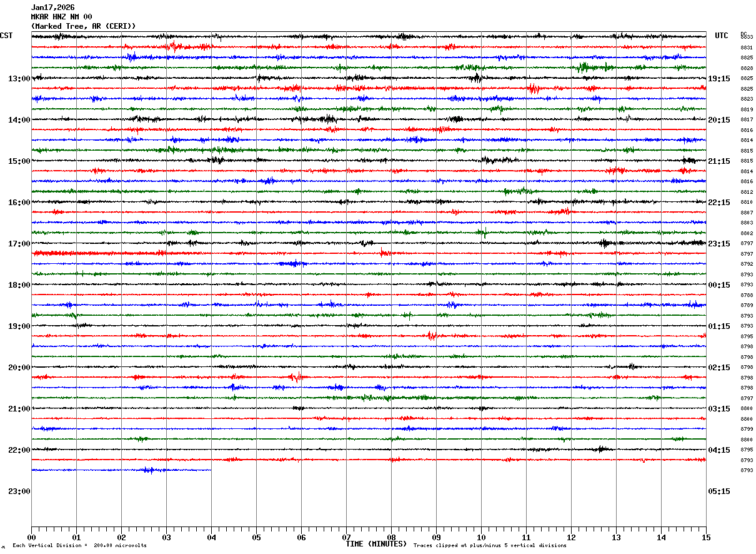Click the minute-axis tick label '01'
This screenshot has height=554, width=756.
(76, 538)
